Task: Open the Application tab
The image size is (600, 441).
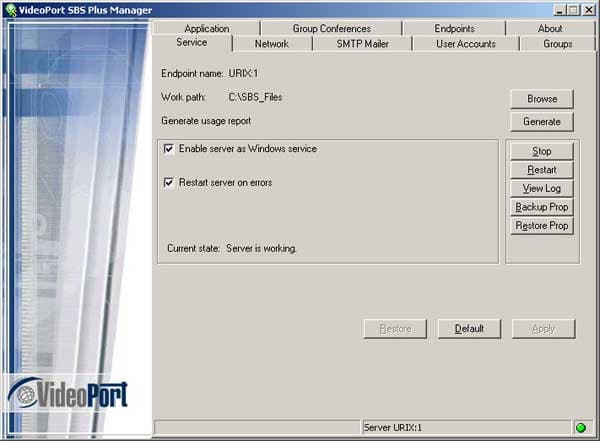Action: tap(206, 29)
